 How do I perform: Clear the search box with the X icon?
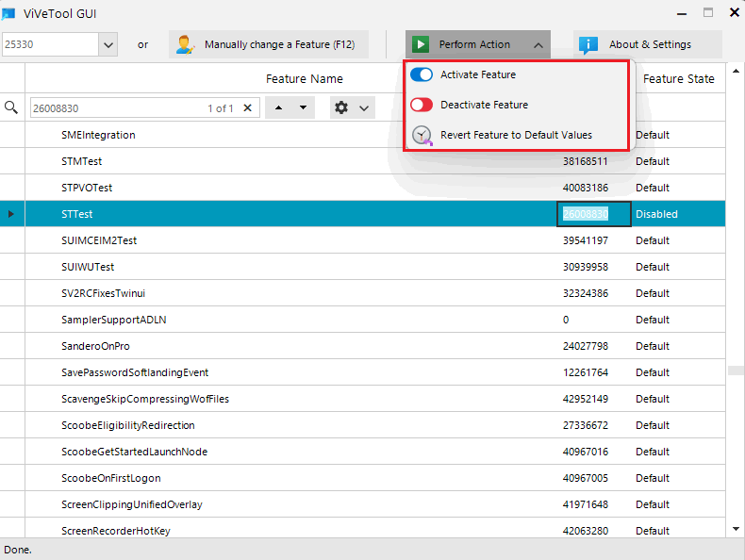click(247, 107)
